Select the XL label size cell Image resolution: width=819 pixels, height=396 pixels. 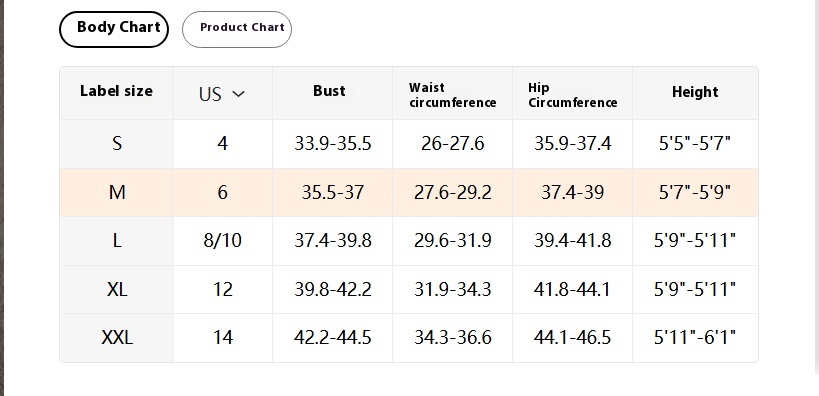(116, 289)
